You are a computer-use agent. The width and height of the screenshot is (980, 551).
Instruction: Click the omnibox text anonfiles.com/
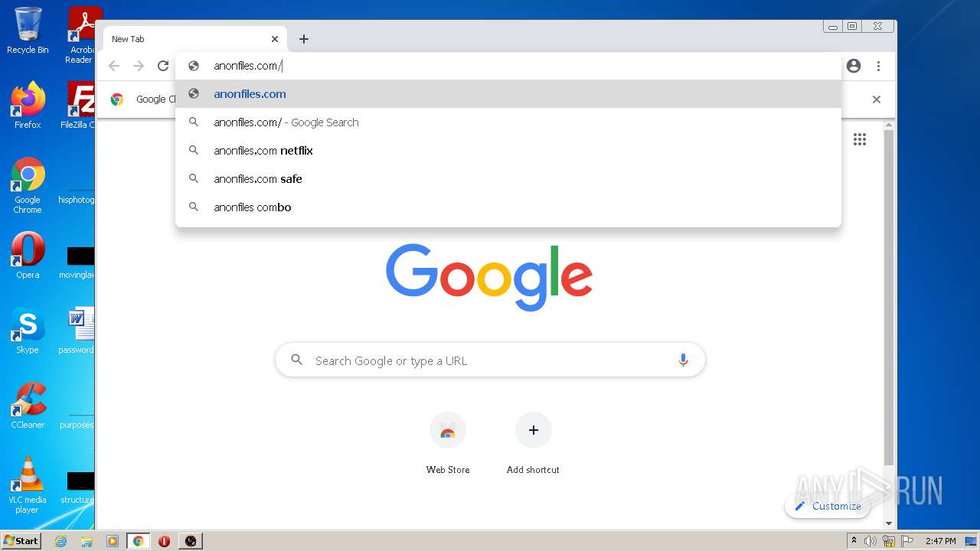tap(248, 66)
